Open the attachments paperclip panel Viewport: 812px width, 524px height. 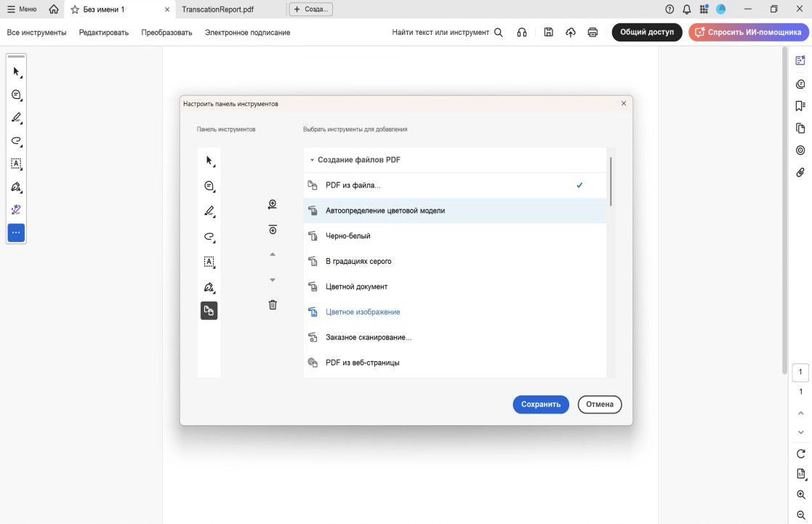pyautogui.click(x=800, y=172)
